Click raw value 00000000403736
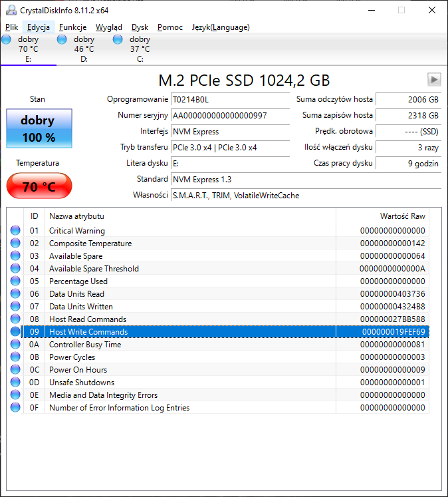The image size is (448, 497). [x=393, y=294]
